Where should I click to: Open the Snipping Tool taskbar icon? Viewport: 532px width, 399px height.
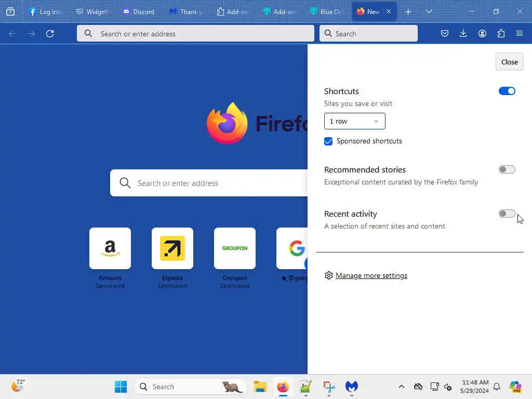click(x=329, y=387)
